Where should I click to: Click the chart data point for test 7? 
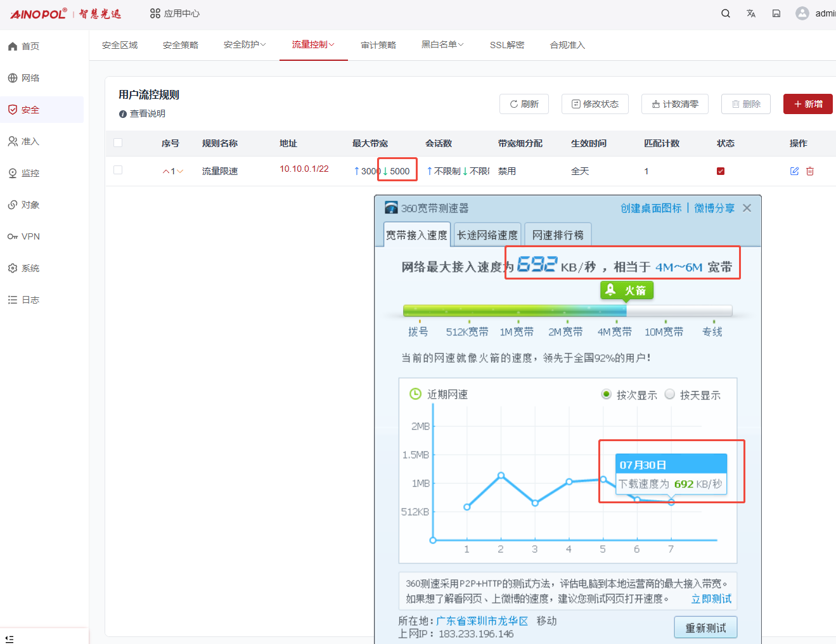click(x=671, y=502)
